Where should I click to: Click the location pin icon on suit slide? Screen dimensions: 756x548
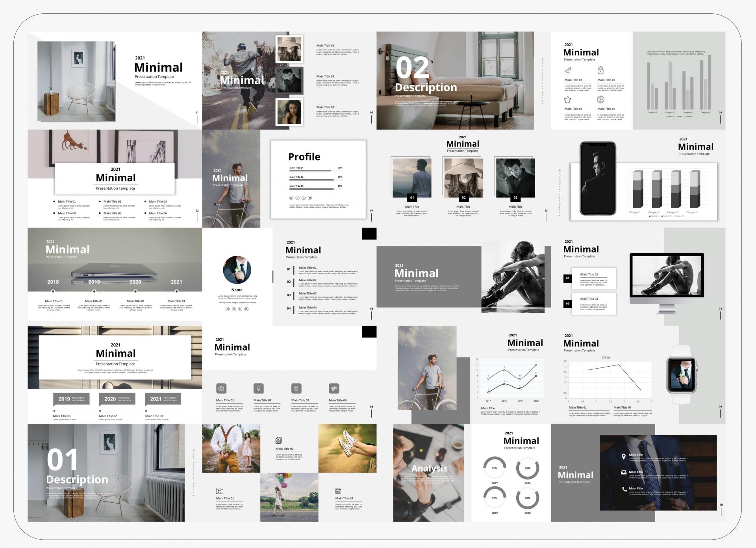pos(623,456)
